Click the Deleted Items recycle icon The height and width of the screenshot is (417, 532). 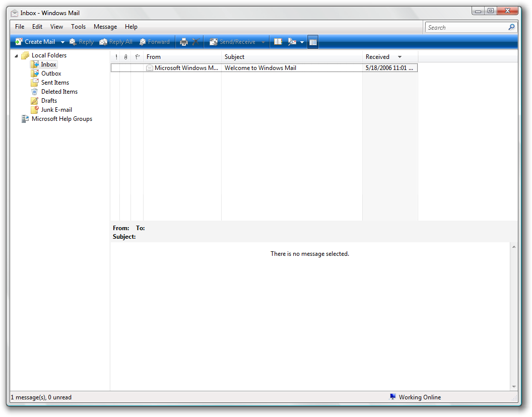[x=35, y=92]
